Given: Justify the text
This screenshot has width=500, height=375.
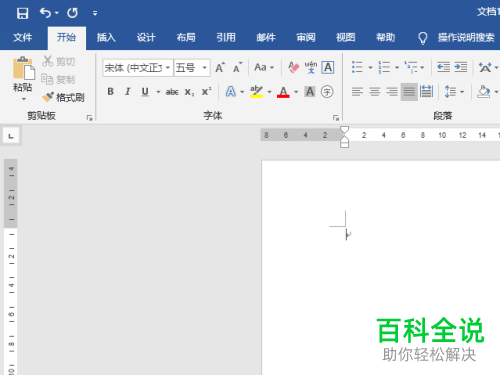Looking at the screenshot, I should [409, 91].
